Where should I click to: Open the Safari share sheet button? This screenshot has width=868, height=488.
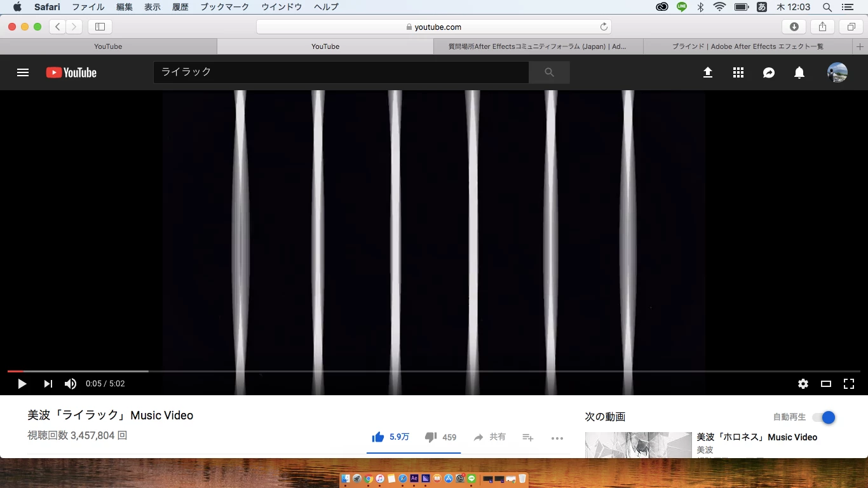pyautogui.click(x=822, y=27)
